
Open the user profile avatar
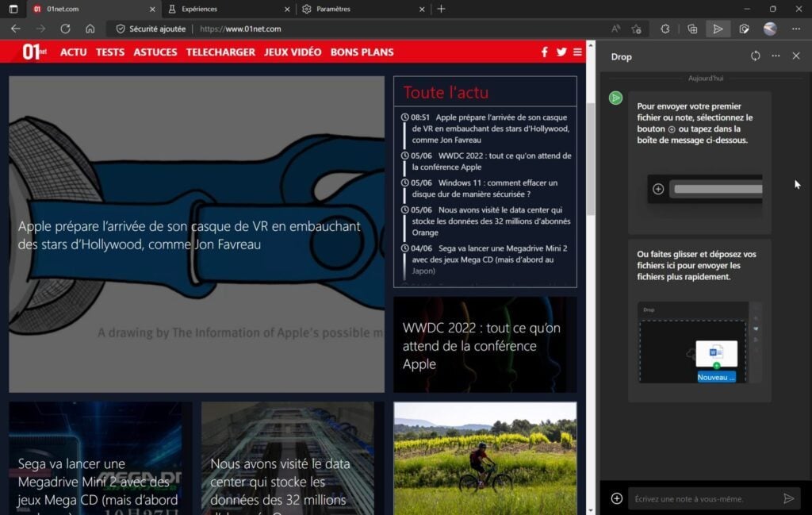pos(770,29)
